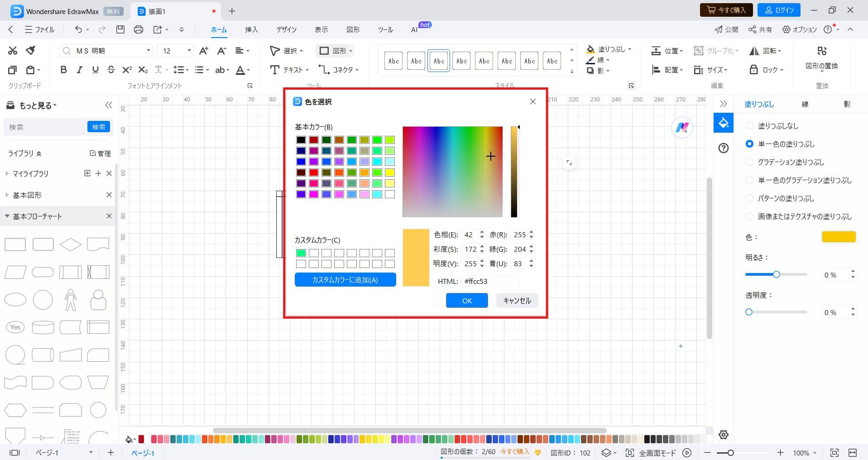Screen dimensions: 868x460
Task: Select 画像またはテクスチャの塗りつぶし radio option
Action: pos(749,216)
